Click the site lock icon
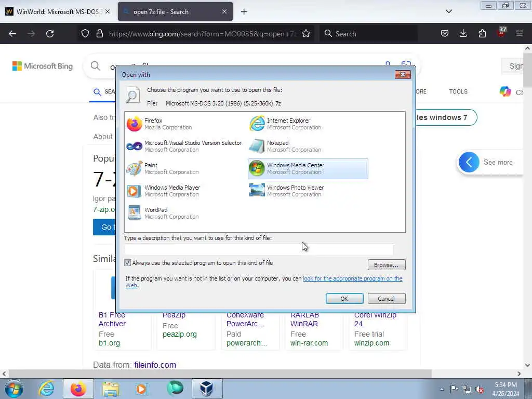The width and height of the screenshot is (532, 399). tap(99, 34)
